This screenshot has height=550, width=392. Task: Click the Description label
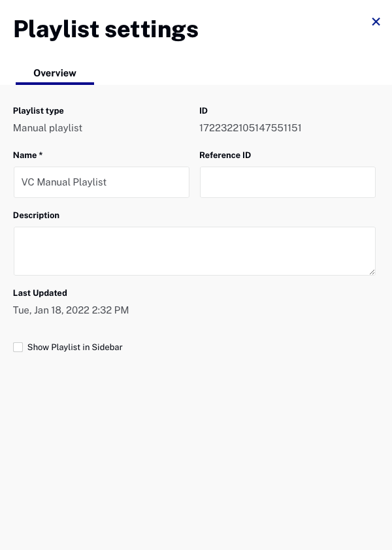36,215
